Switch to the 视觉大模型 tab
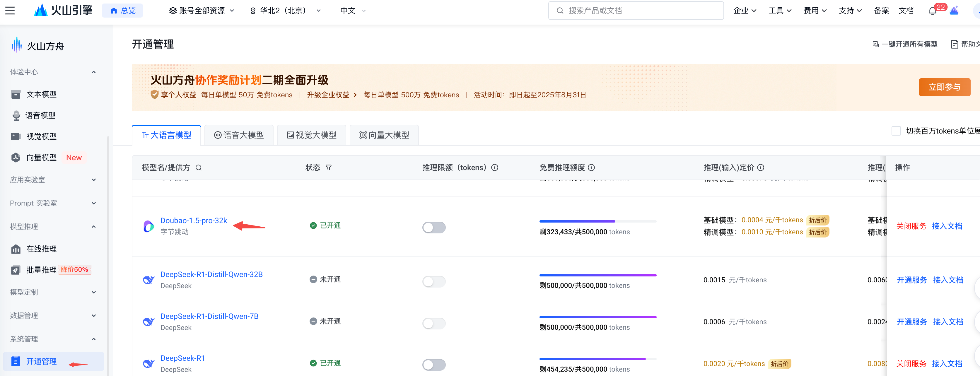This screenshot has height=376, width=980. [x=312, y=135]
